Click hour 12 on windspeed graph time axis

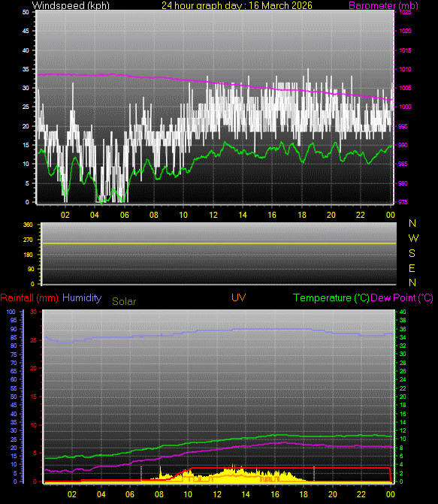[213, 215]
